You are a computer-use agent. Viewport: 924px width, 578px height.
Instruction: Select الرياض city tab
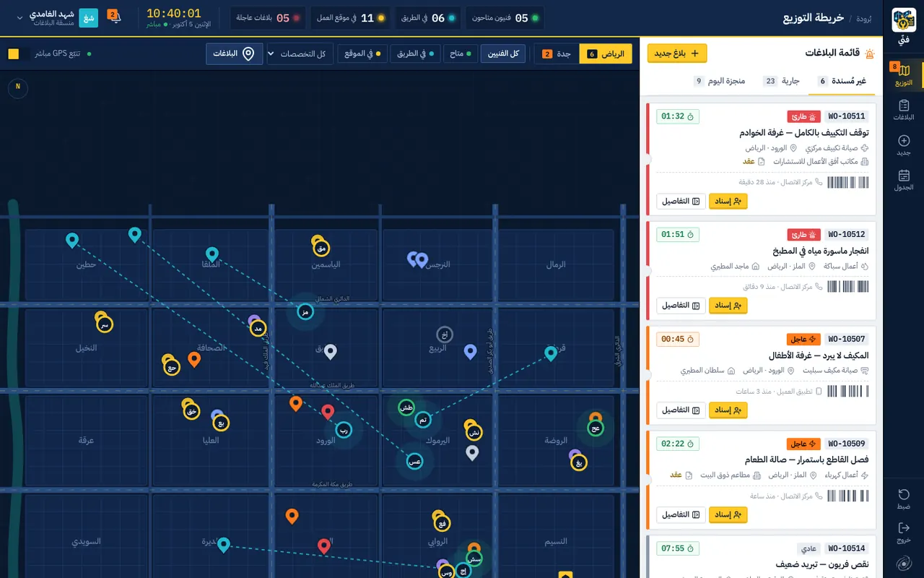pyautogui.click(x=605, y=53)
